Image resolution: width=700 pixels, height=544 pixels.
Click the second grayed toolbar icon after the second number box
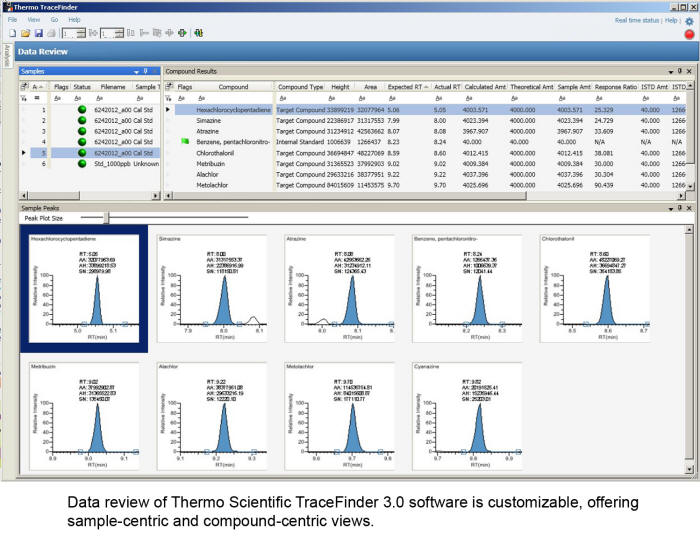click(144, 33)
